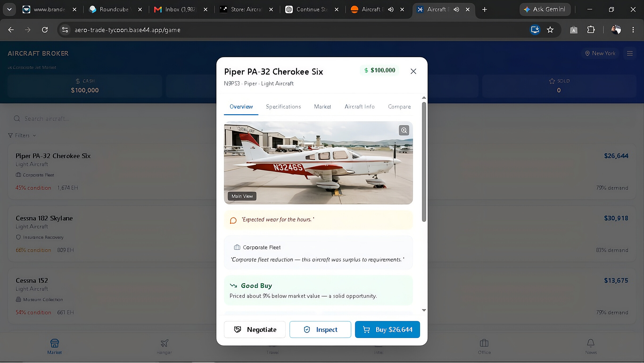
Task: Click the Chrome profile avatar
Action: [x=616, y=30]
